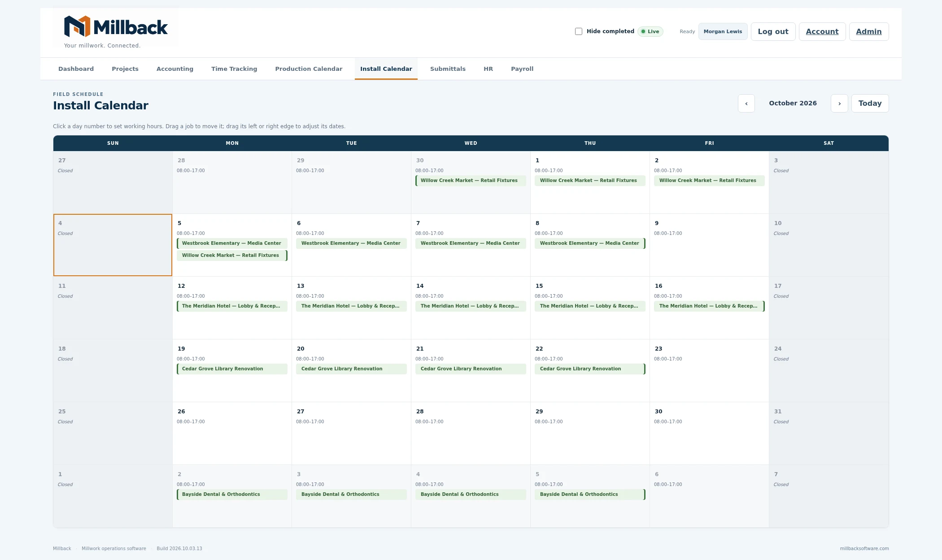Click highlighted day 4 cell number
942x560 pixels.
click(60, 223)
